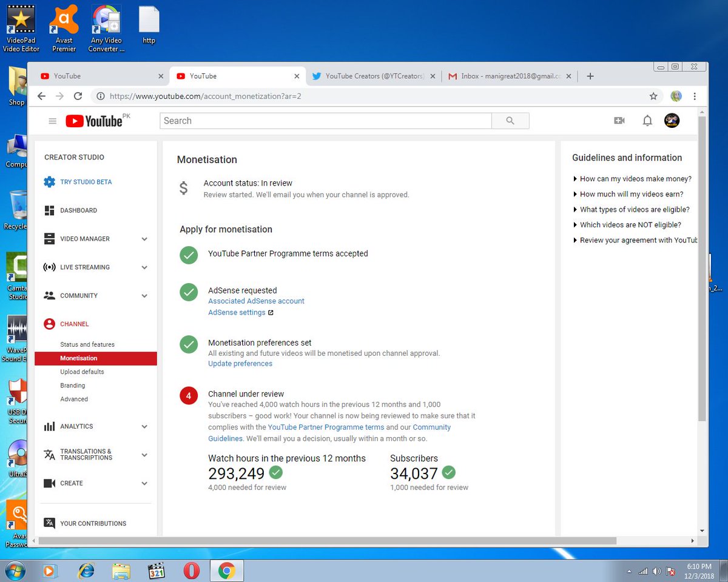Open Community Guidelines link
Viewport: 728px width, 582px height.
click(329, 433)
